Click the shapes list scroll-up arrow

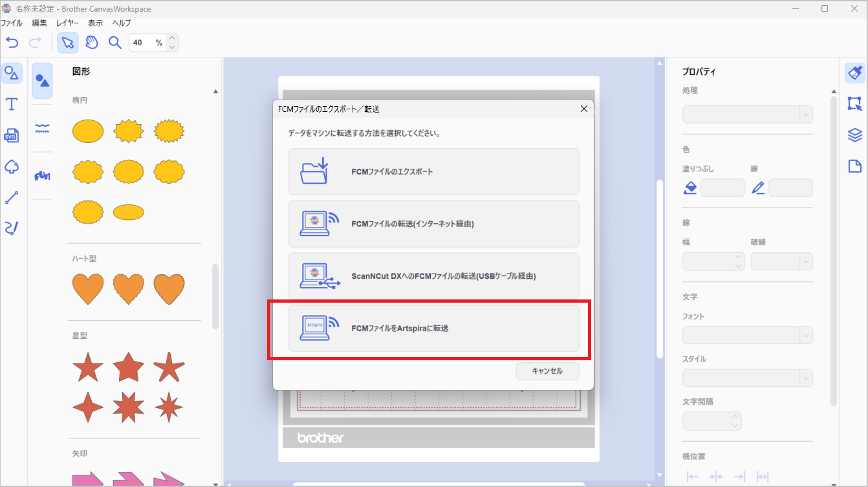(x=215, y=92)
